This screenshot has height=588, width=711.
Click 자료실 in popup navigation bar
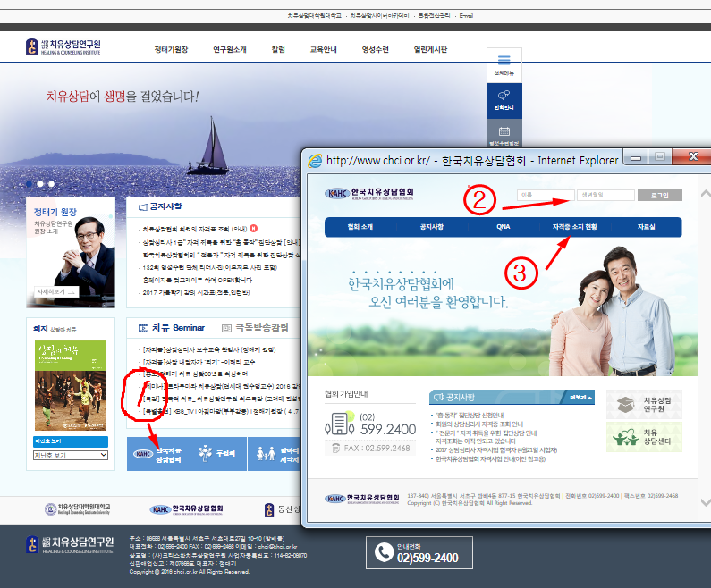coord(646,226)
